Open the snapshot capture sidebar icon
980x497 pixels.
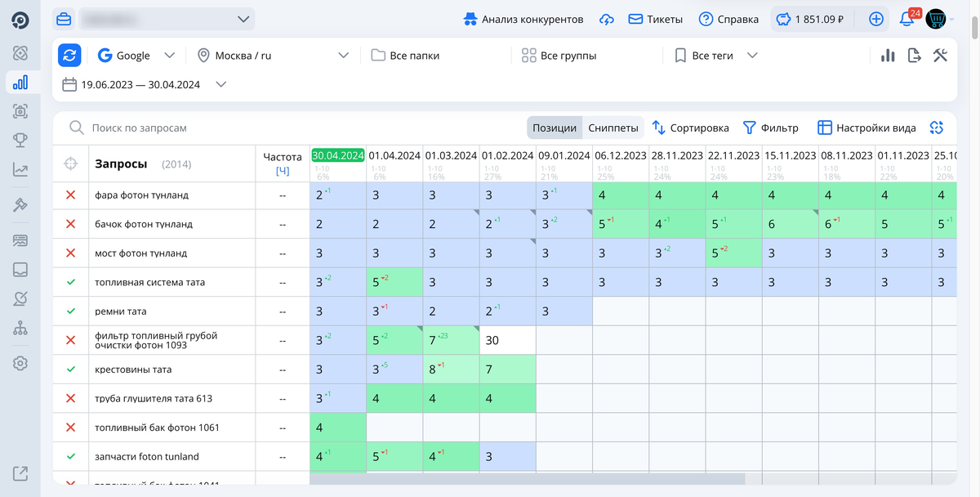coord(20,111)
